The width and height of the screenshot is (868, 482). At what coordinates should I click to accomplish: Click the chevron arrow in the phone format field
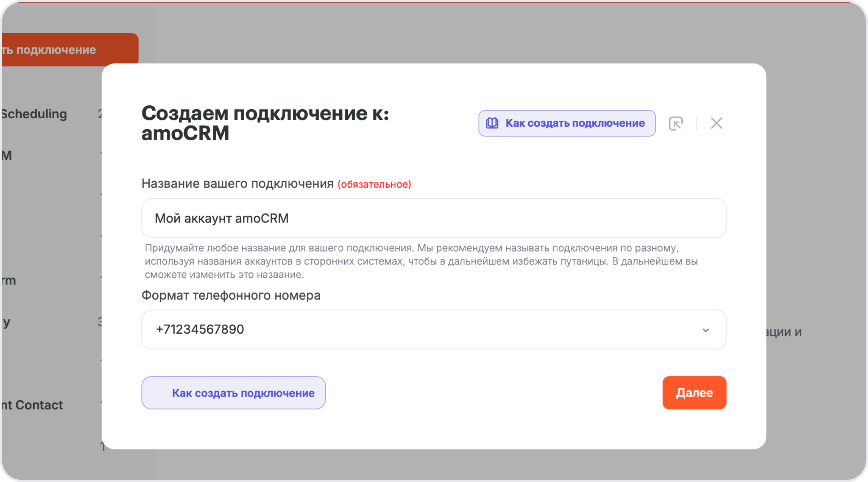click(x=705, y=330)
